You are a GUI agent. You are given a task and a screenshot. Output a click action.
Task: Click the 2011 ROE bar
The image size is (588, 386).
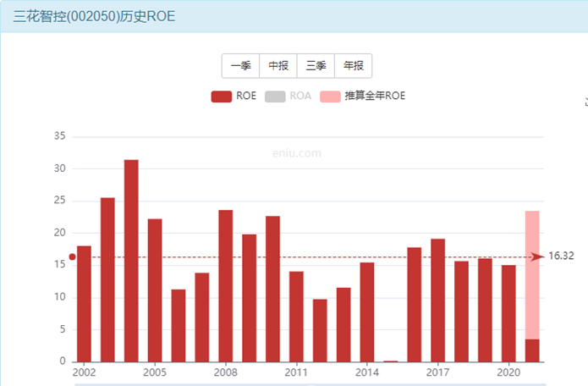click(296, 317)
